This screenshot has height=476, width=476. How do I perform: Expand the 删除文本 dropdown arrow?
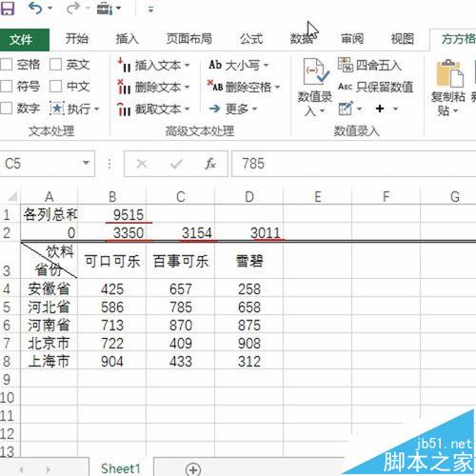click(187, 87)
